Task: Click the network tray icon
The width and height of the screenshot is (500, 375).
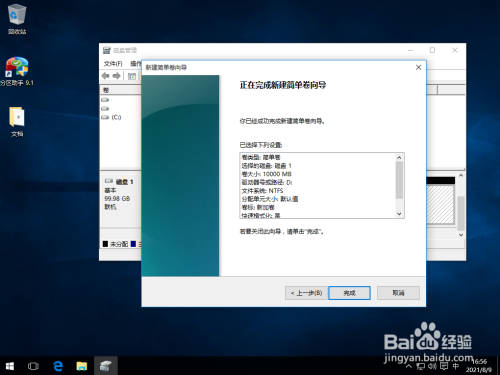Action: [x=421, y=366]
